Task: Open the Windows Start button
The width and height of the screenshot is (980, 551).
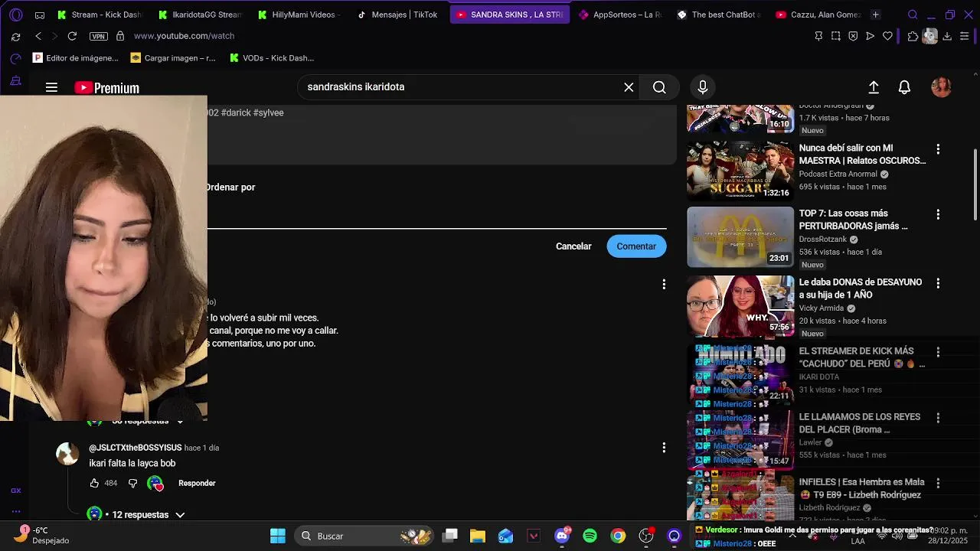Action: point(278,536)
